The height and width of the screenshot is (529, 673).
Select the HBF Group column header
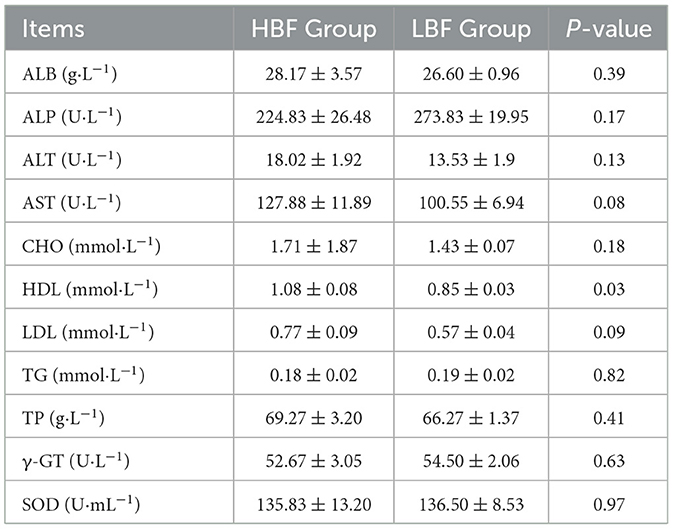314,29
